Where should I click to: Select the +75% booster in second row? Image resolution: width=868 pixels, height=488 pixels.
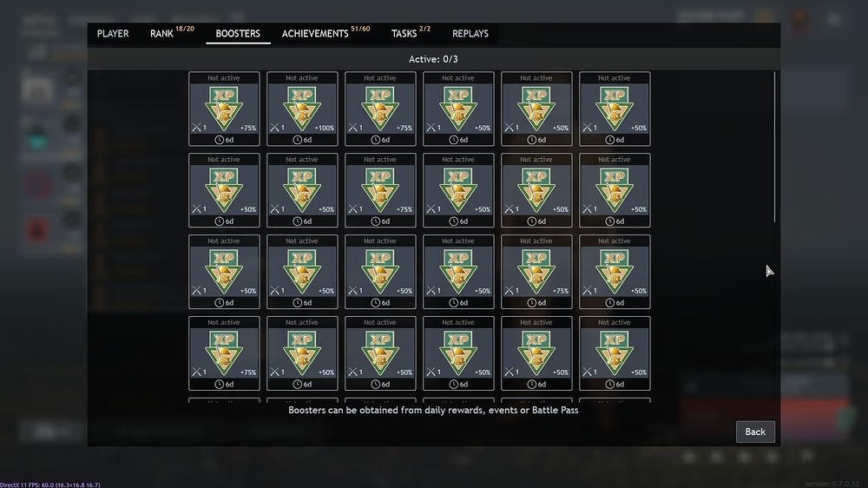point(380,190)
